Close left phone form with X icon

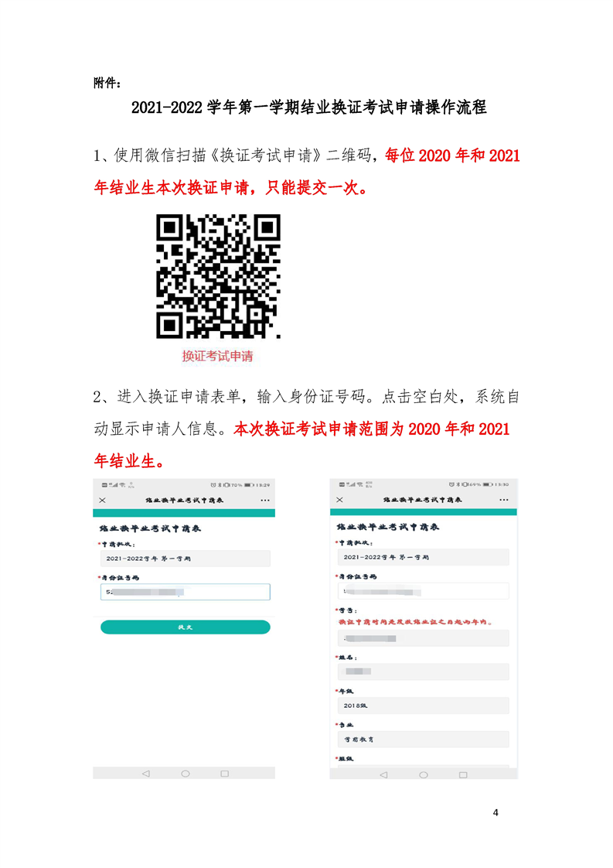(x=102, y=500)
